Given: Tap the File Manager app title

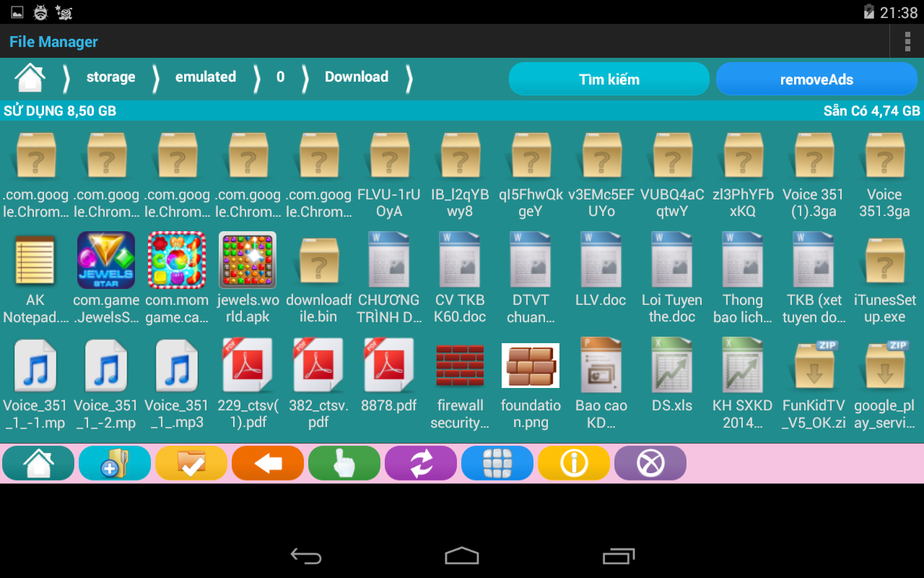Looking at the screenshot, I should [53, 41].
